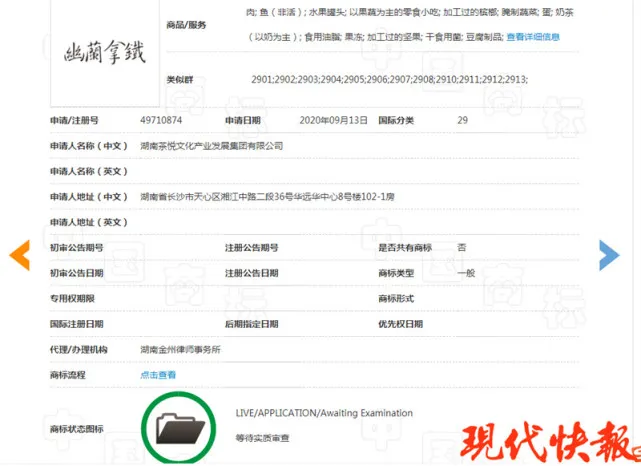Click the trademark type value 一般
This screenshot has height=466, width=641.
465,273
